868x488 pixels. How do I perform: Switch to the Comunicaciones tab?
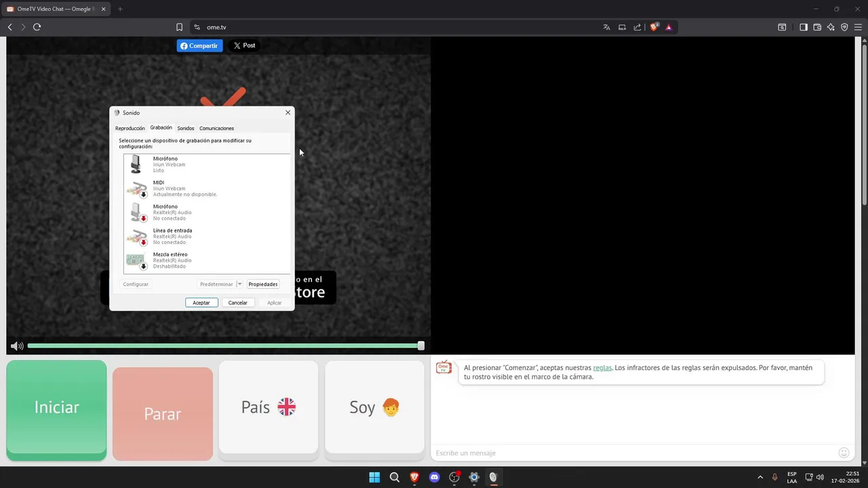point(216,128)
